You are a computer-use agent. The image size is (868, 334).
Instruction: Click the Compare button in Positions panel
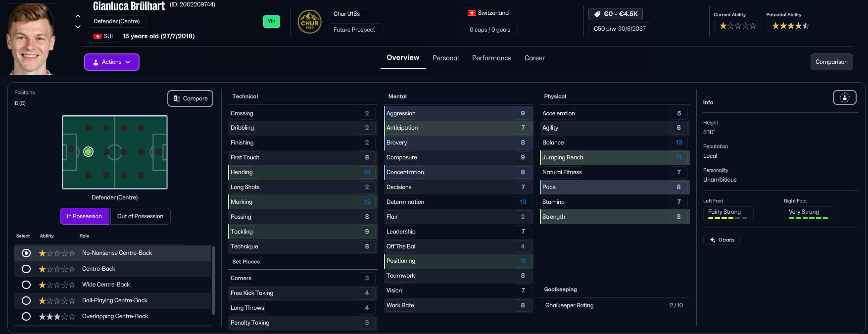click(x=191, y=98)
